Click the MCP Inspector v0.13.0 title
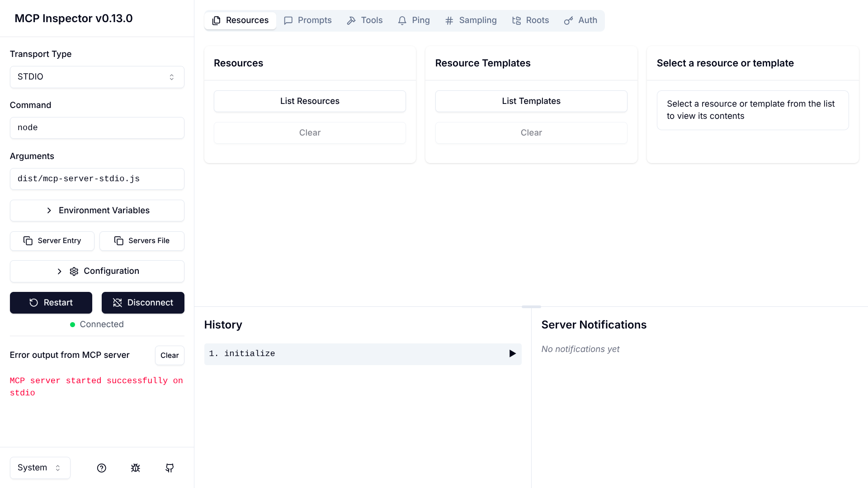 pos(74,19)
